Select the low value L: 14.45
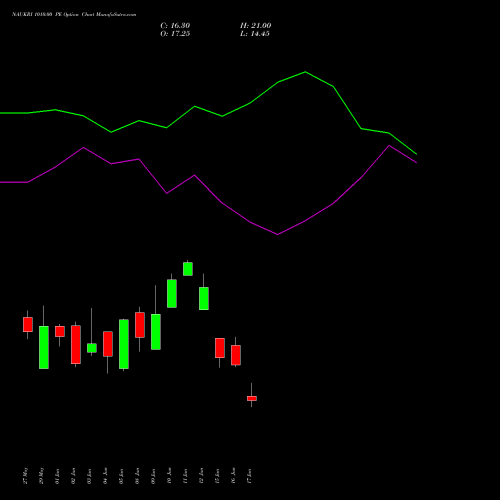 tap(255, 34)
